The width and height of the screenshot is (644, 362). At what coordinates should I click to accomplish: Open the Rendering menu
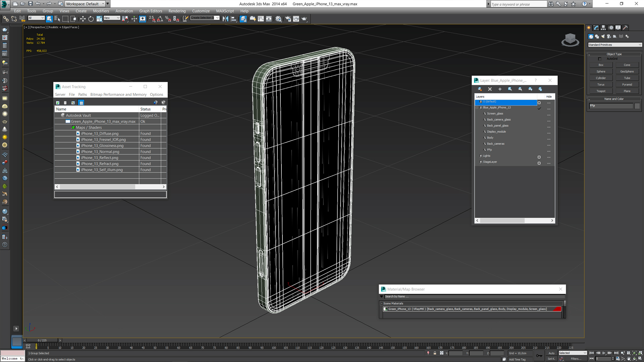[177, 11]
